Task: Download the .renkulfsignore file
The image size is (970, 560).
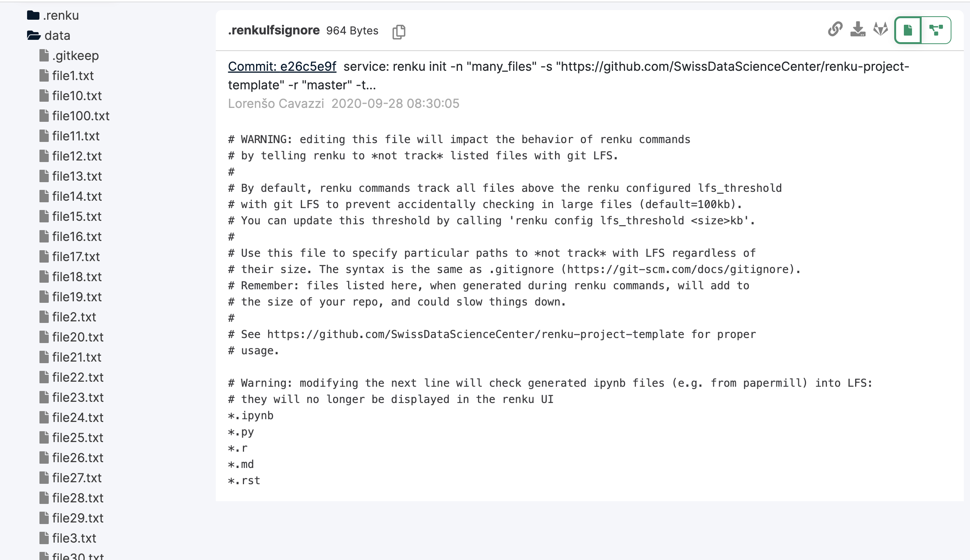Action: pyautogui.click(x=858, y=29)
